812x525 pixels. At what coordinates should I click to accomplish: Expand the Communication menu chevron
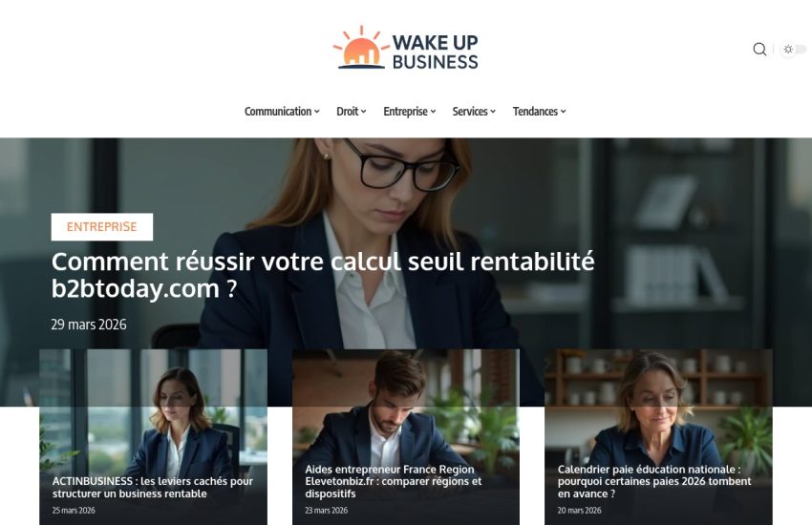tap(317, 112)
